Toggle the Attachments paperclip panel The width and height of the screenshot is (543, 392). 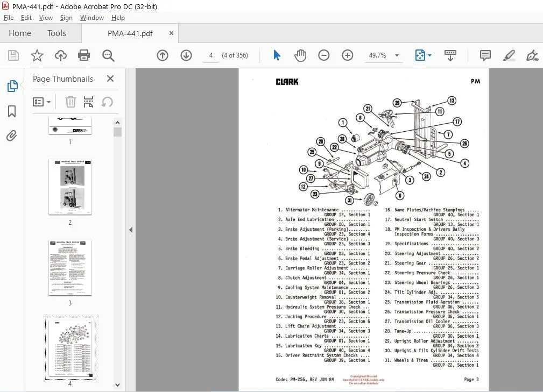[12, 136]
